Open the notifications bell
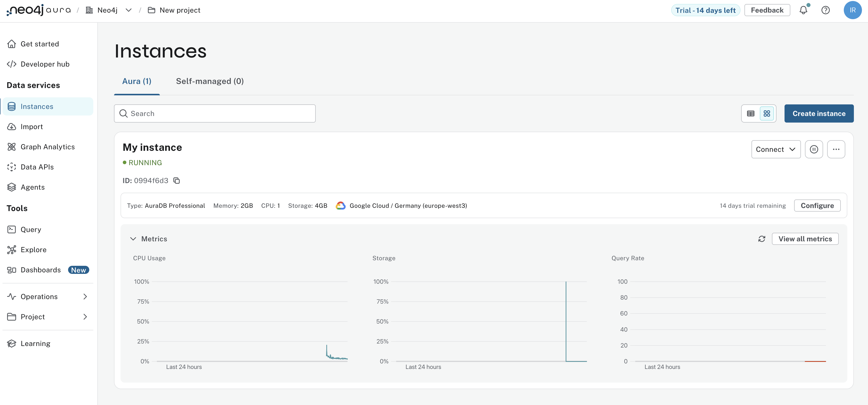The image size is (868, 405). 804,10
